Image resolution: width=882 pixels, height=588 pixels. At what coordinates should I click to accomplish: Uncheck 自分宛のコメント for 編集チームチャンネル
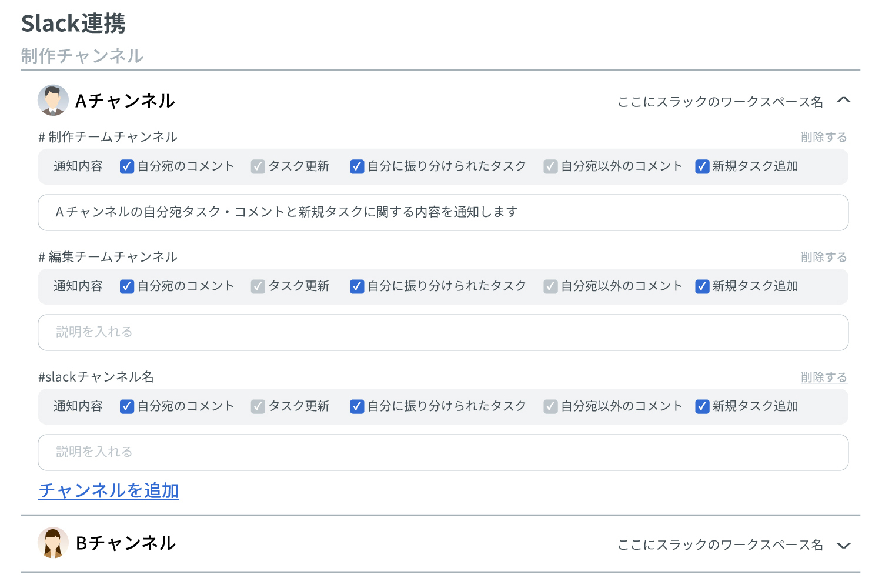click(126, 286)
